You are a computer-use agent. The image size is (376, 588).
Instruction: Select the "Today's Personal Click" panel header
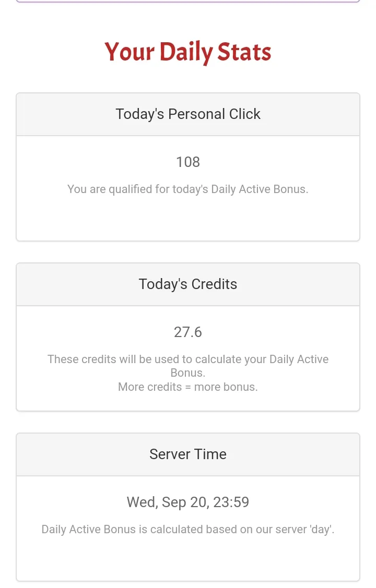(x=188, y=114)
